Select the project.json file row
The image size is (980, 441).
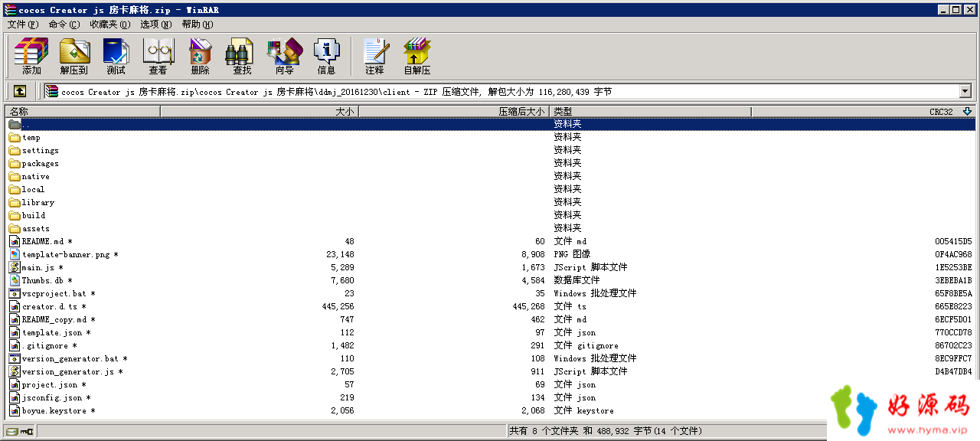[x=490, y=385]
